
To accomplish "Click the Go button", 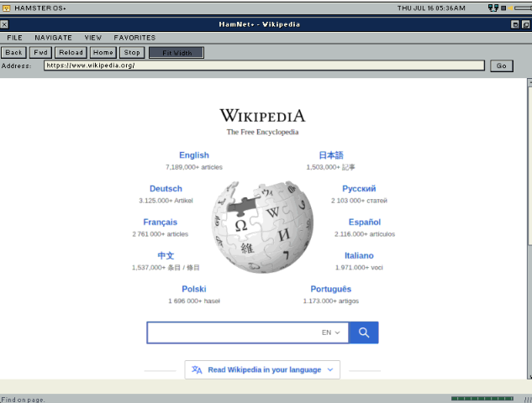I will pos(502,65).
